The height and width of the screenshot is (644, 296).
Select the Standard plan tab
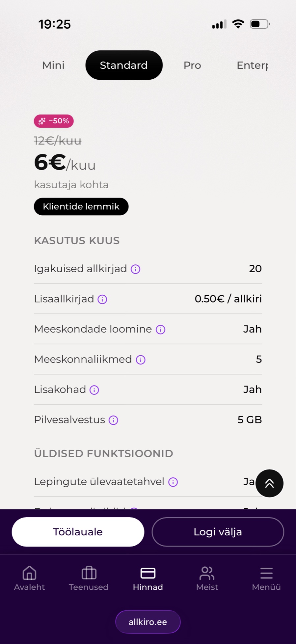point(124,65)
